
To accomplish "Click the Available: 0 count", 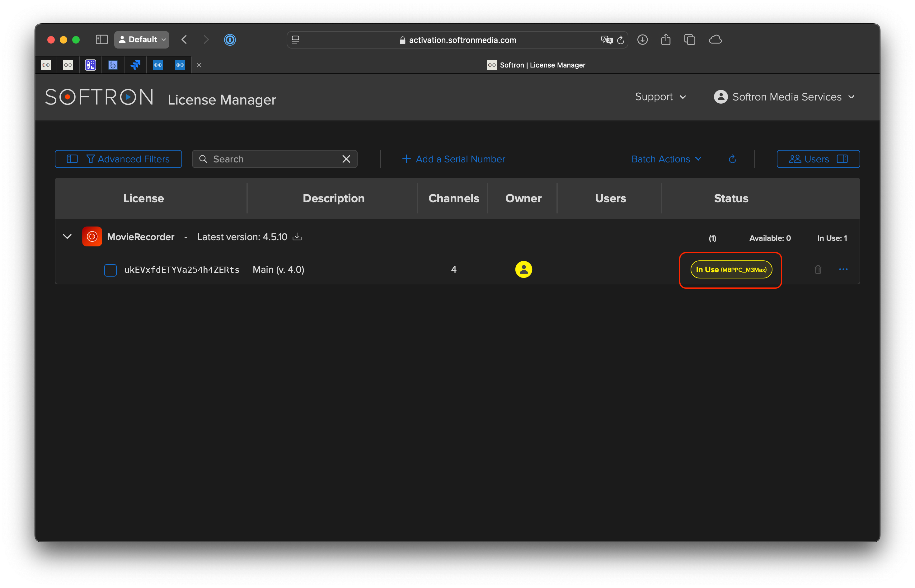I will (x=770, y=238).
